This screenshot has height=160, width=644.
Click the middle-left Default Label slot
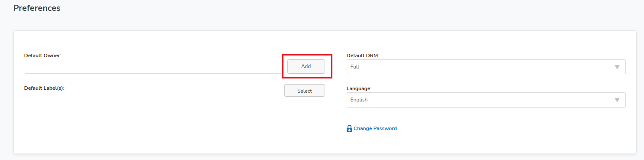point(98,119)
